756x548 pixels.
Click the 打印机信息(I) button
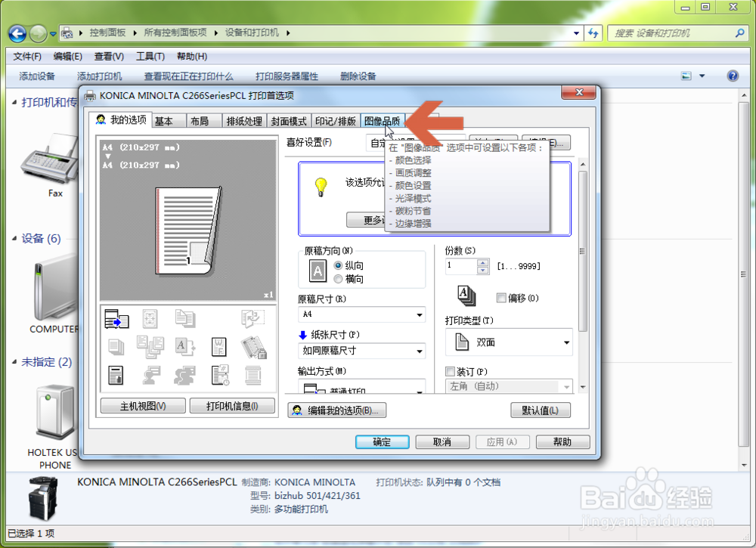tap(232, 406)
